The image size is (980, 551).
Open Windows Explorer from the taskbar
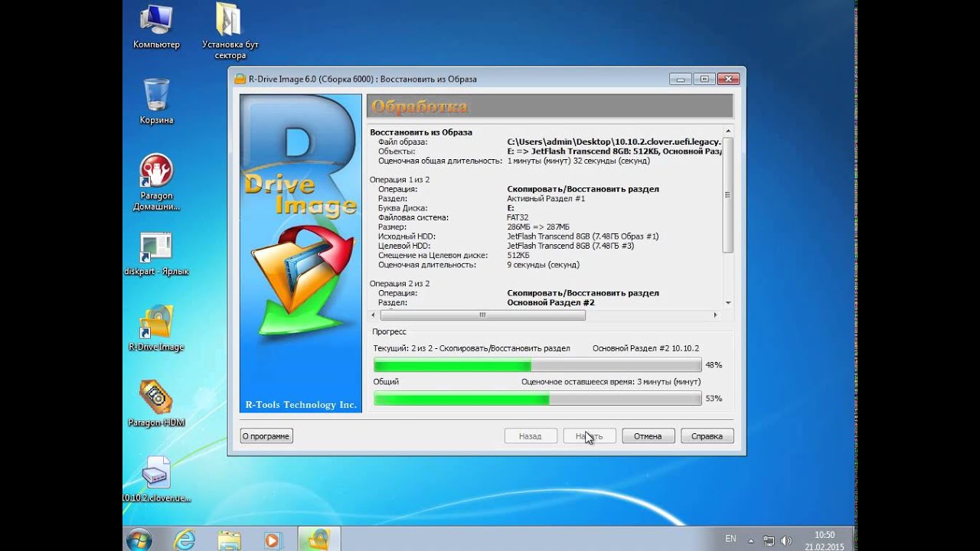pos(229,540)
